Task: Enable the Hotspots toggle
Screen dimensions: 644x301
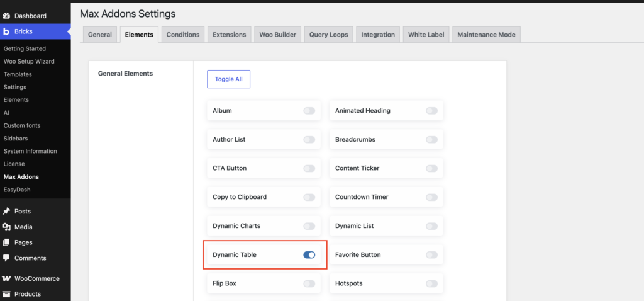Action: 431,284
